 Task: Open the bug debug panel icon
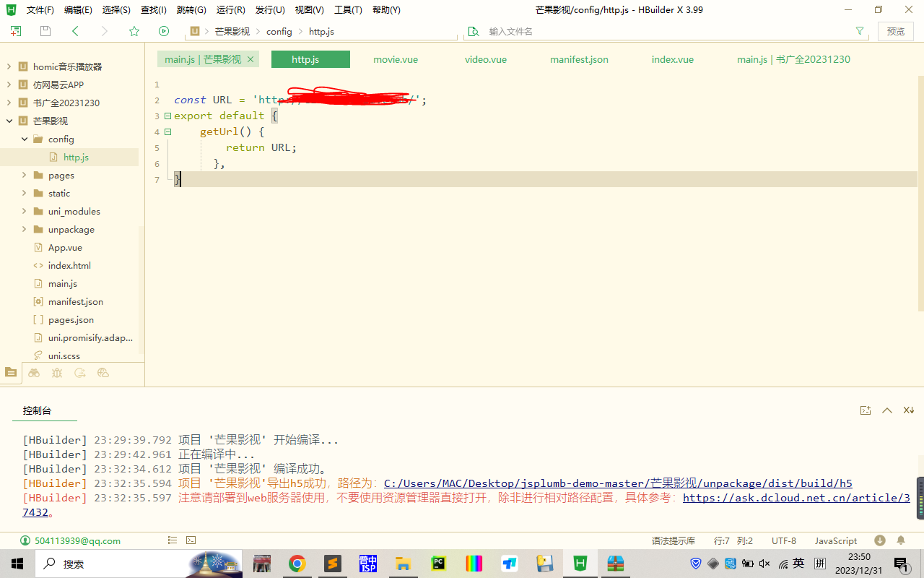[x=57, y=373]
